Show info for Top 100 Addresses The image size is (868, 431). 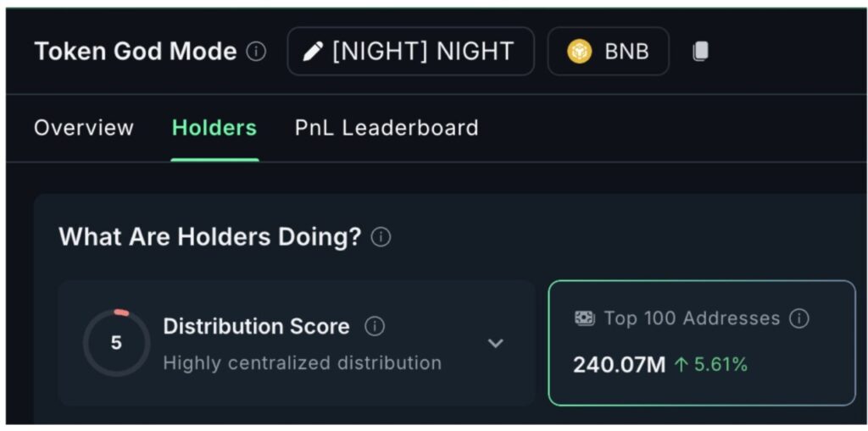pos(798,318)
